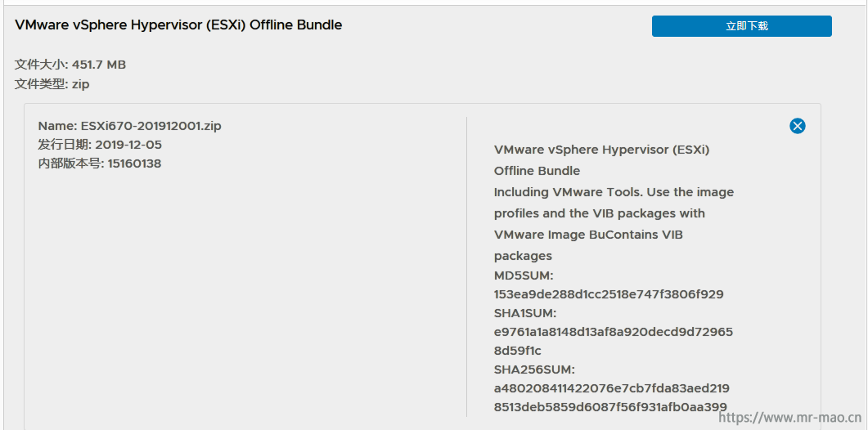This screenshot has height=430, width=868.
Task: Click the description line 'Including VMware Tools'
Action: (x=614, y=192)
